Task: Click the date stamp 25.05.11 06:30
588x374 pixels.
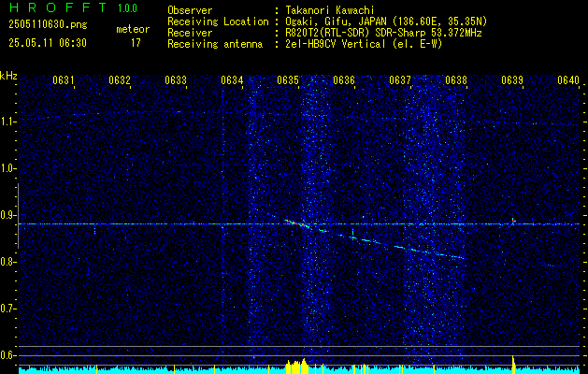Action: (x=48, y=43)
